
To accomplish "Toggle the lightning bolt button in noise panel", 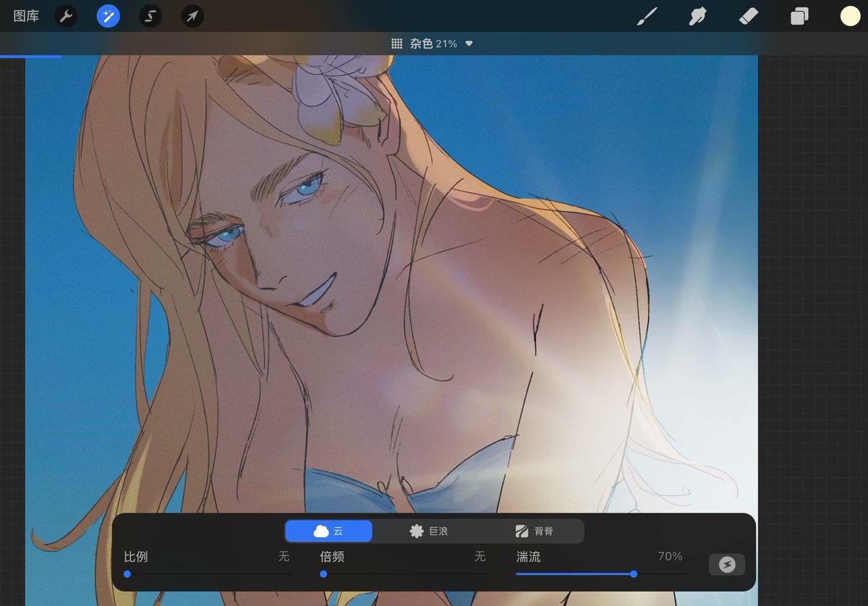I will click(727, 565).
